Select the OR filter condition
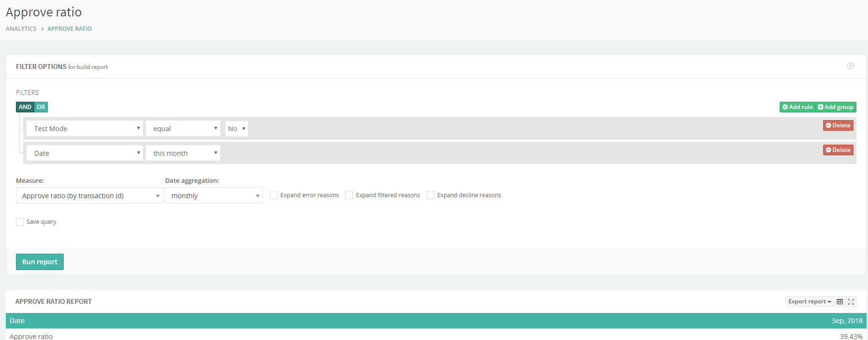 pyautogui.click(x=41, y=107)
